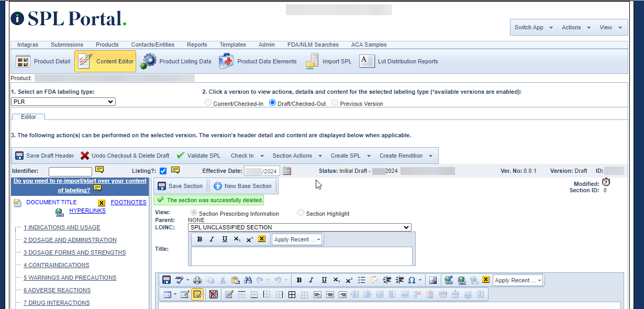The width and height of the screenshot is (644, 309).
Task: Click the save disk icon in editor toolbar
Action: pos(166,280)
